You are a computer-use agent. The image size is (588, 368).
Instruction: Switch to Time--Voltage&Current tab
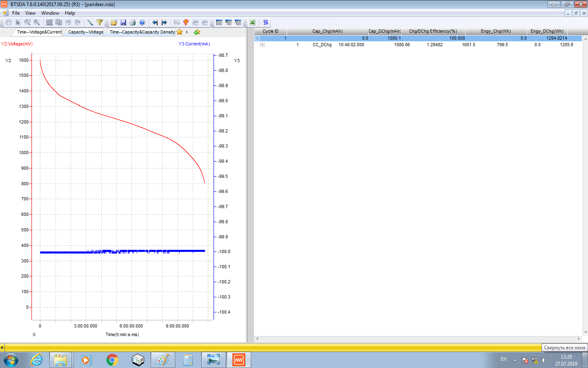click(39, 32)
